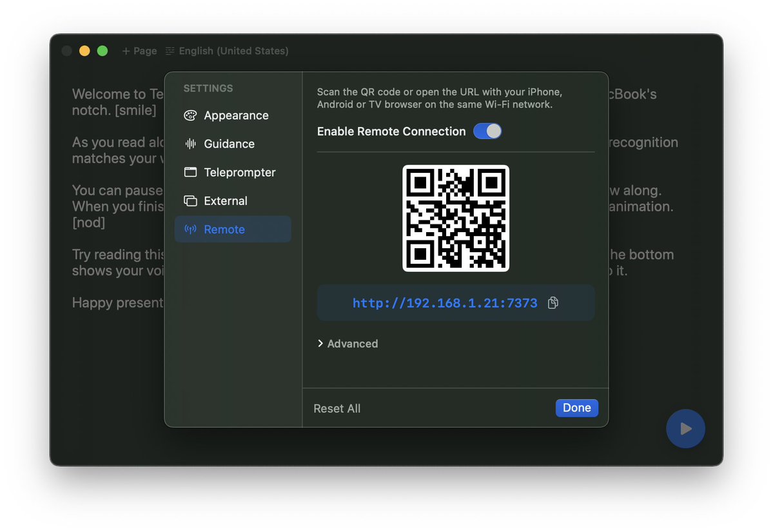Open the http://192.168.1.21:7373 link
The width and height of the screenshot is (773, 532).
coord(445,302)
